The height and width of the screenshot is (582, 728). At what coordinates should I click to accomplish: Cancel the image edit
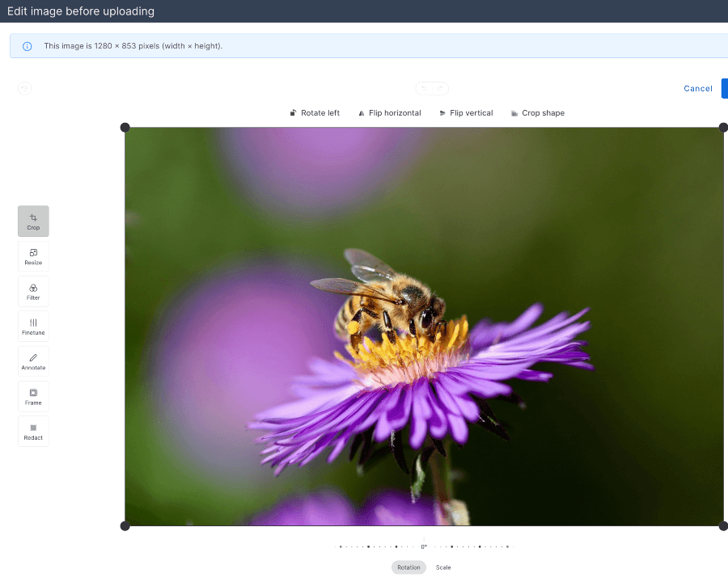click(x=697, y=88)
